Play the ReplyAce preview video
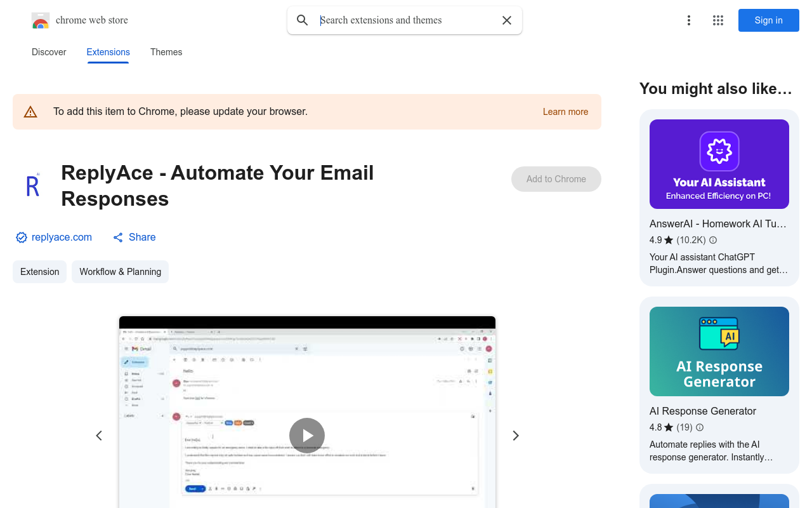 [x=307, y=436]
